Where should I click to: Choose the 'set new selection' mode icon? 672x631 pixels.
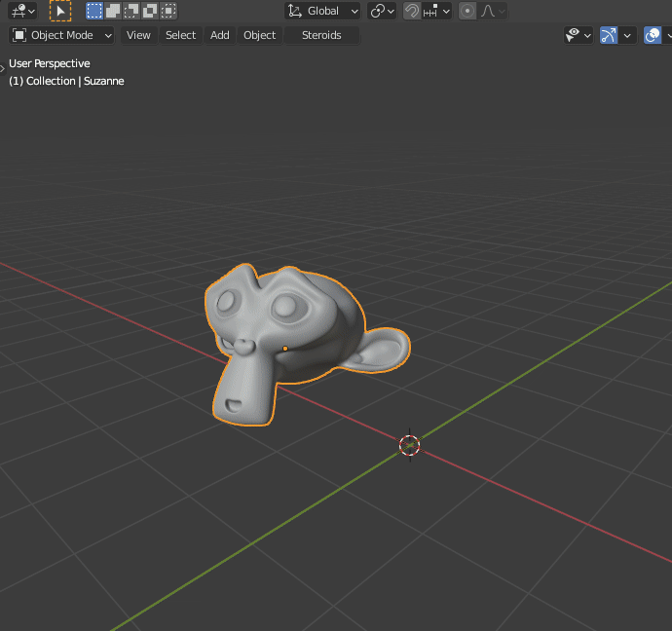coord(94,11)
